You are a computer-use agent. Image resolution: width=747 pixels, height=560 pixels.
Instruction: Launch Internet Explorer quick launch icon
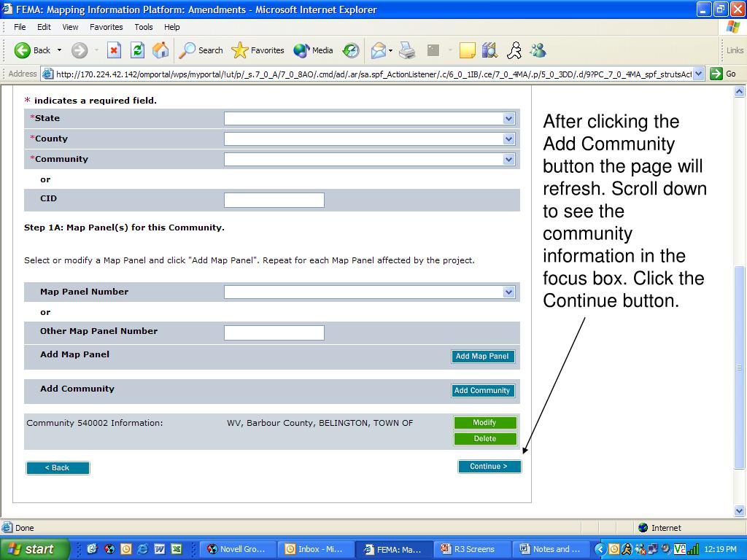point(142,549)
